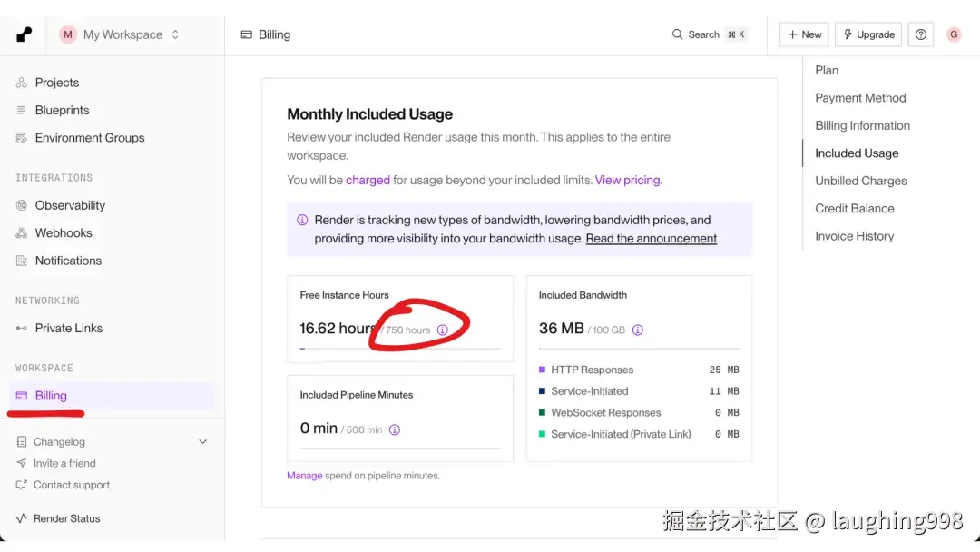Open Notifications in the sidebar

(68, 260)
